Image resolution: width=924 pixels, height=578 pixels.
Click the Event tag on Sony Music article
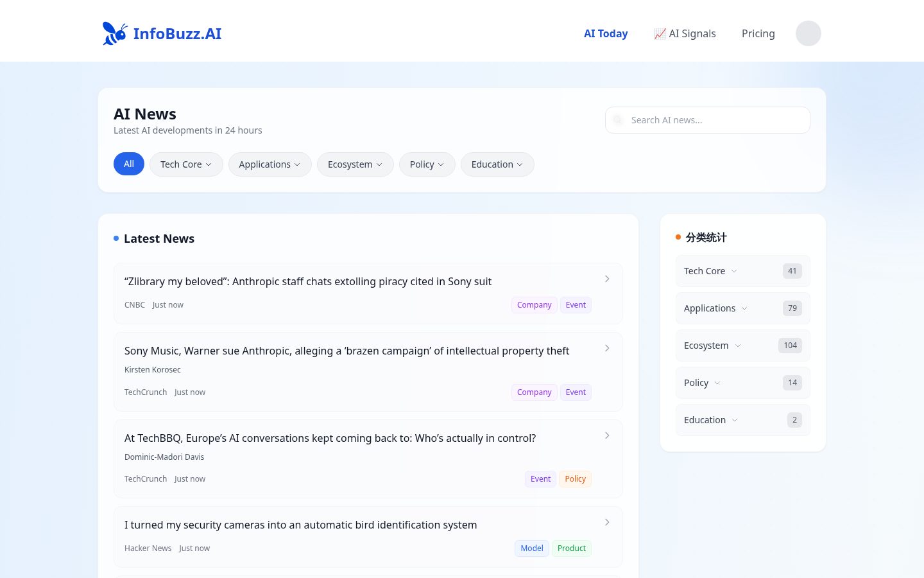[x=576, y=392]
